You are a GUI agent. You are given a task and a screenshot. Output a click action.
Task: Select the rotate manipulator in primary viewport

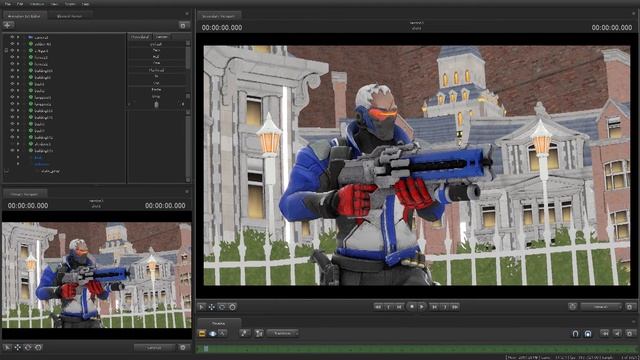(28, 348)
